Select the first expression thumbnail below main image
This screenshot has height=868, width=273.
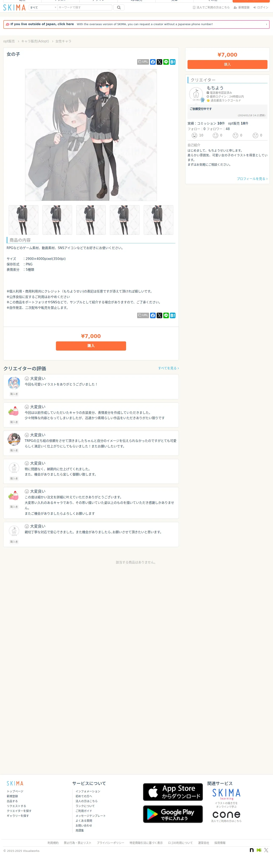click(24, 220)
